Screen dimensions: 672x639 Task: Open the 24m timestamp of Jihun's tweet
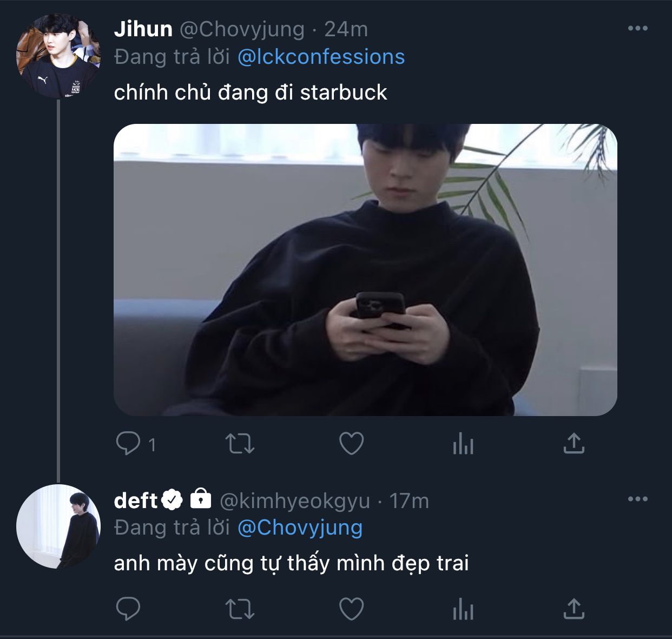coord(346,29)
